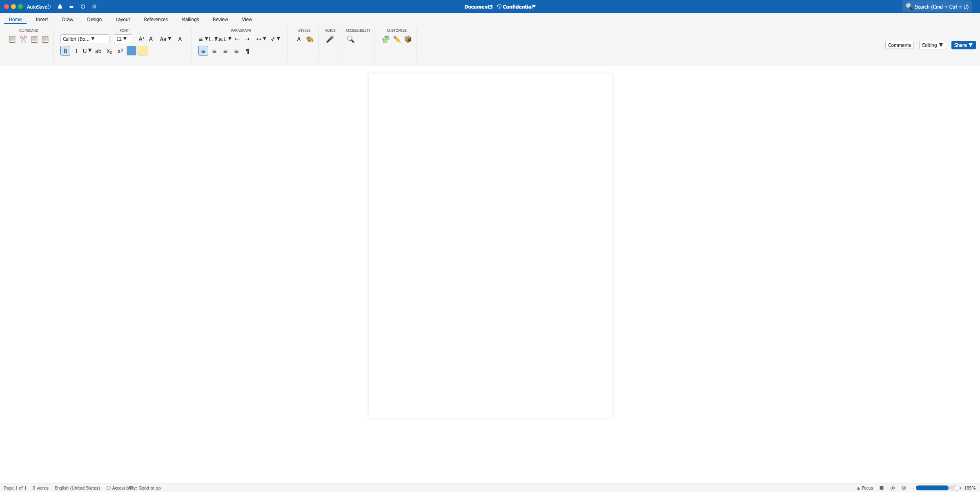The image size is (980, 492).
Task: Open the styles palette icon
Action: (310, 39)
